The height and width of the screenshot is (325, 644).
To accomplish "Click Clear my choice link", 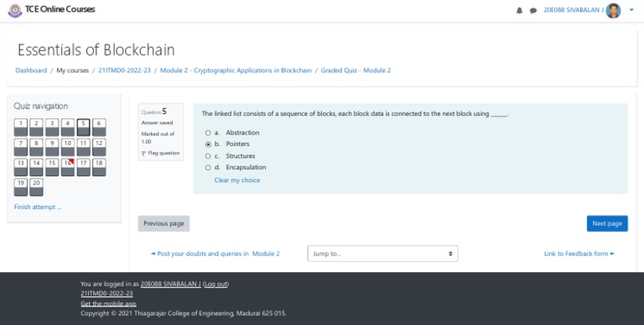I will [x=237, y=181].
